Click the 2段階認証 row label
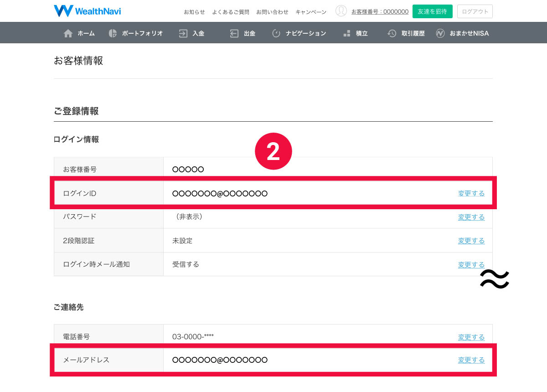 coord(79,241)
